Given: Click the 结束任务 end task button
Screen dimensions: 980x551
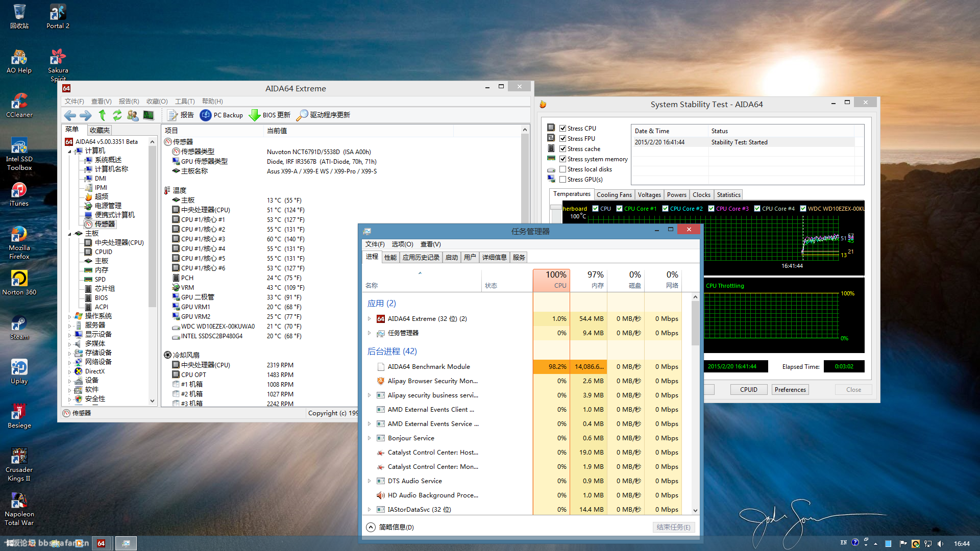Looking at the screenshot, I should pyautogui.click(x=674, y=528).
